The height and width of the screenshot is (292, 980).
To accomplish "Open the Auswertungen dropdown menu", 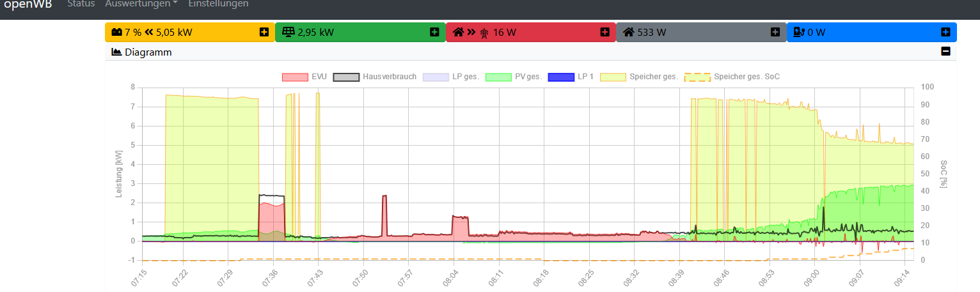I will tap(141, 4).
